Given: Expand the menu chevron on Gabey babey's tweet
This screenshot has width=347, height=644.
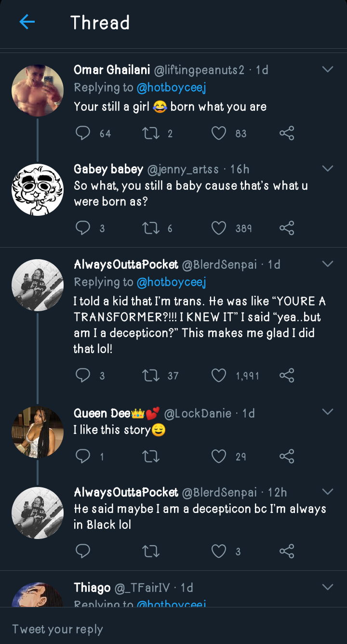Looking at the screenshot, I should point(328,169).
